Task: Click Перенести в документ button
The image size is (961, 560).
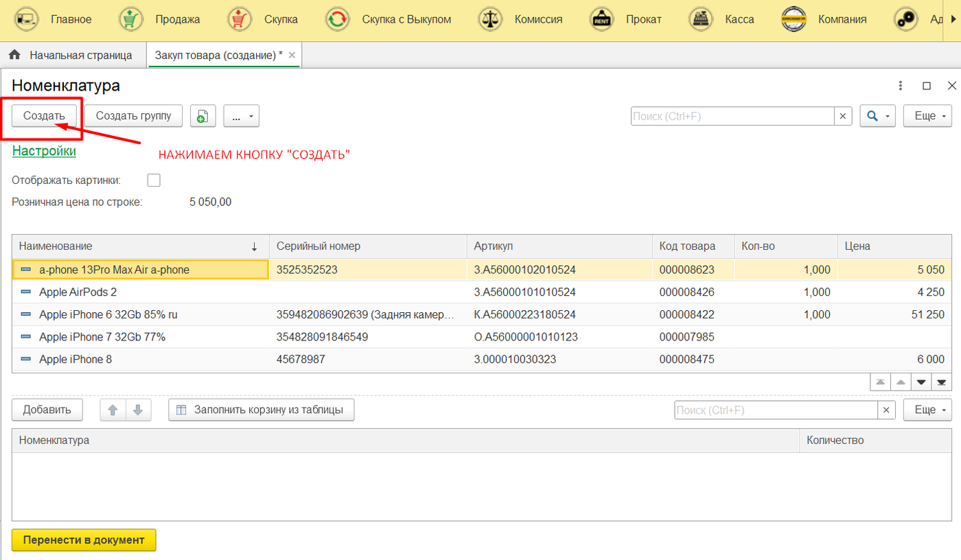Action: pyautogui.click(x=84, y=539)
